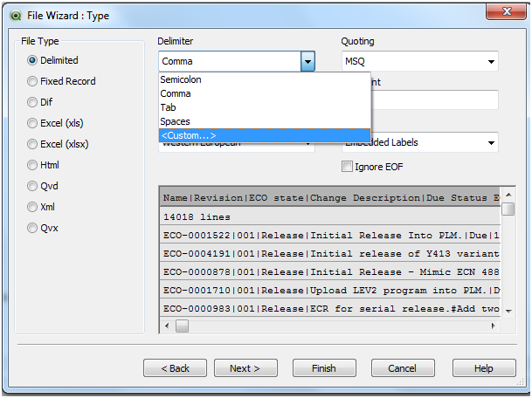
Task: Open the Help for this wizard
Action: pos(483,368)
